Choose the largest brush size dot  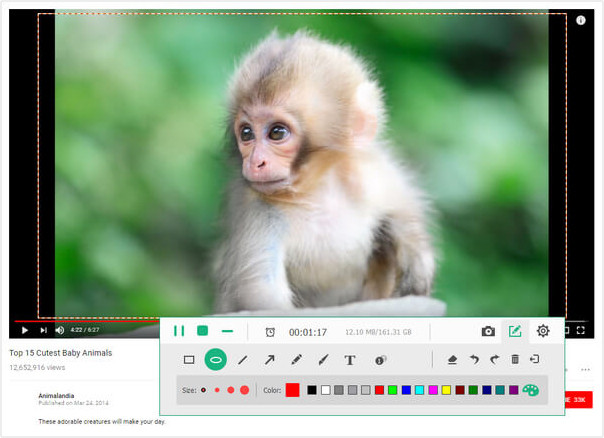(x=244, y=390)
